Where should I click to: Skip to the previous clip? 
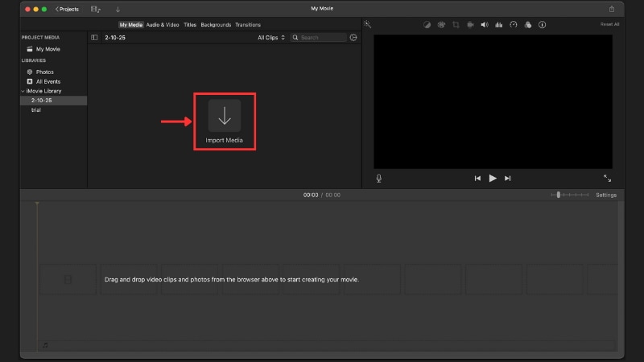tap(477, 178)
